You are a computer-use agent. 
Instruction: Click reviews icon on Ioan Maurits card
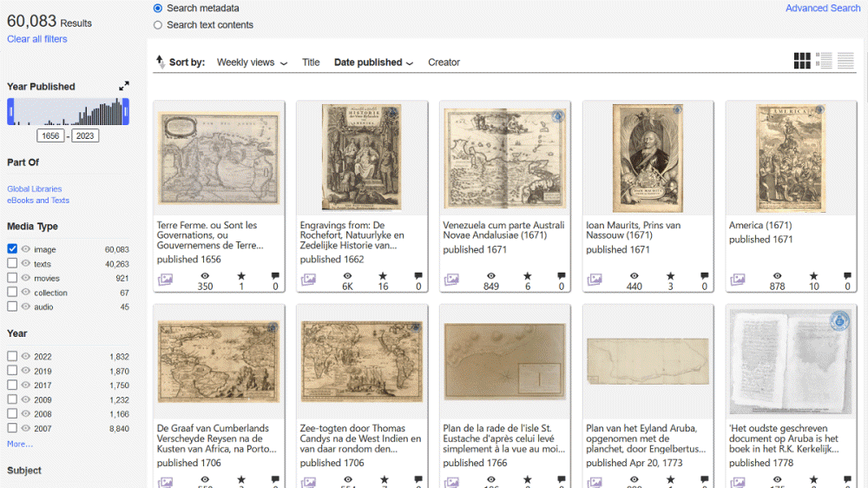(704, 276)
